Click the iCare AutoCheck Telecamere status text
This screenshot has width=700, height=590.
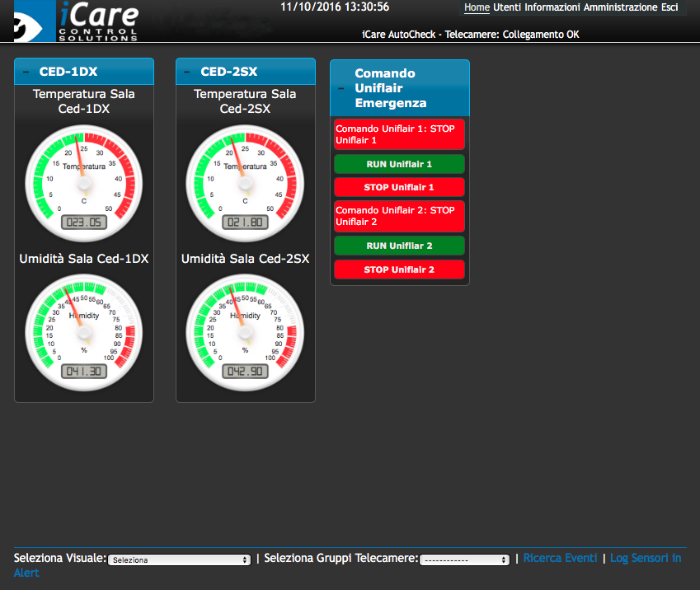click(471, 35)
